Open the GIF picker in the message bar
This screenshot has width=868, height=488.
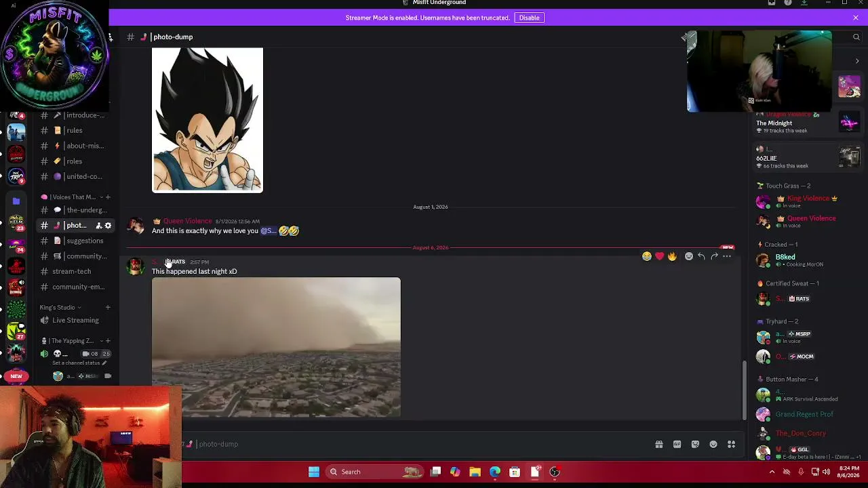[677, 445]
